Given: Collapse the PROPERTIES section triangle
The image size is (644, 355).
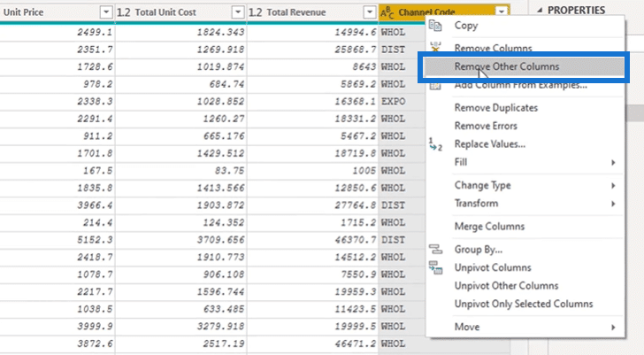Looking at the screenshot, I should click(540, 11).
